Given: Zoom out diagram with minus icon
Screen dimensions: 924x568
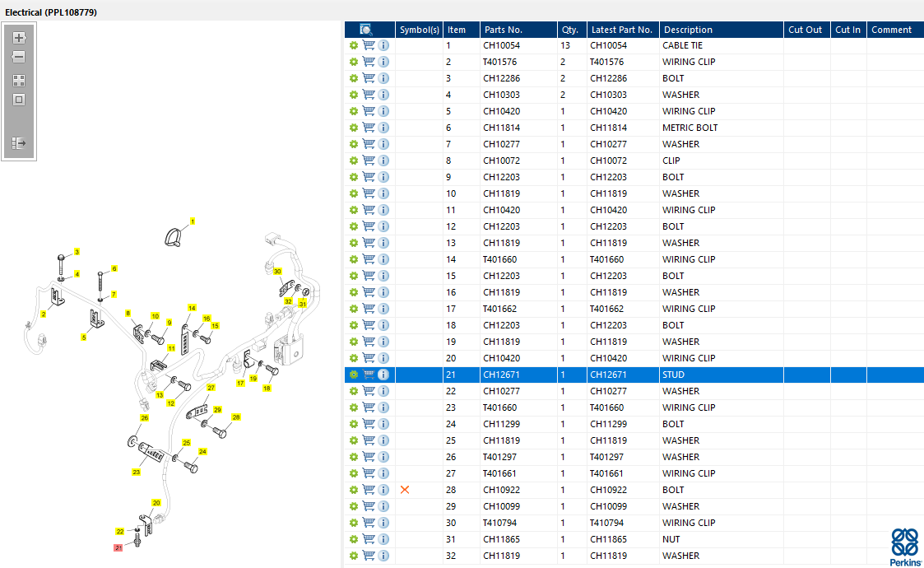Looking at the screenshot, I should pyautogui.click(x=19, y=58).
